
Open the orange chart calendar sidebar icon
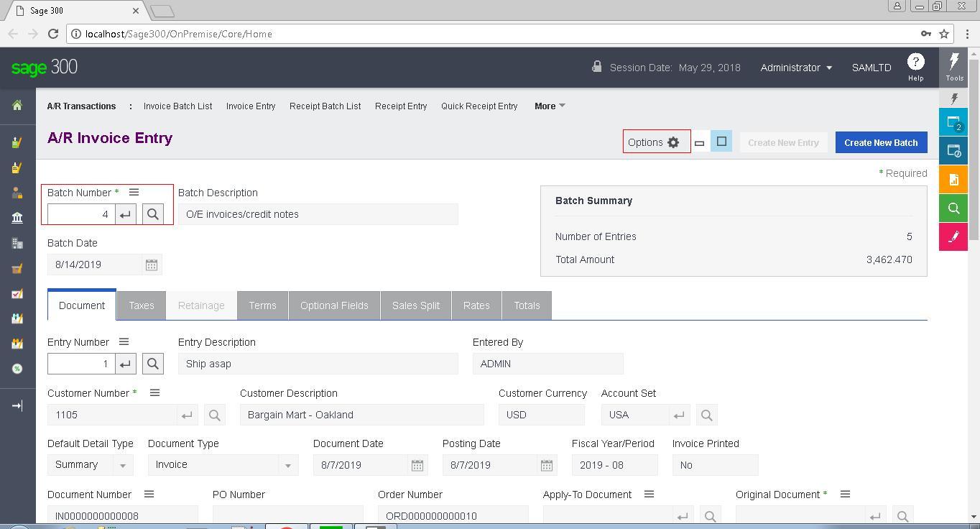(x=17, y=344)
